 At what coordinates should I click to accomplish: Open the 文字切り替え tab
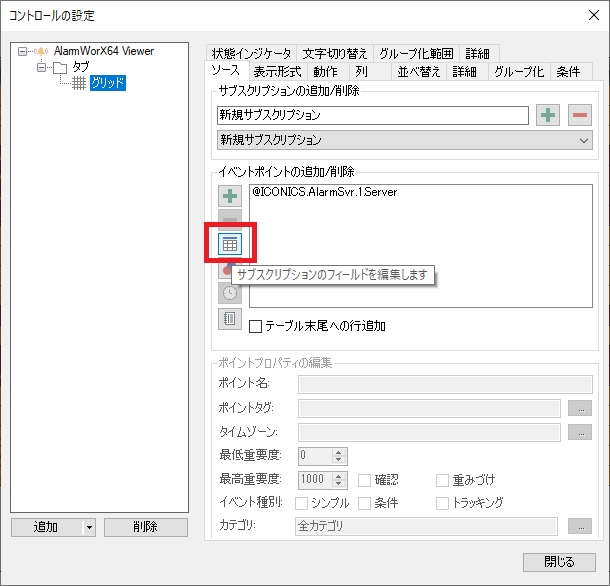[335, 53]
